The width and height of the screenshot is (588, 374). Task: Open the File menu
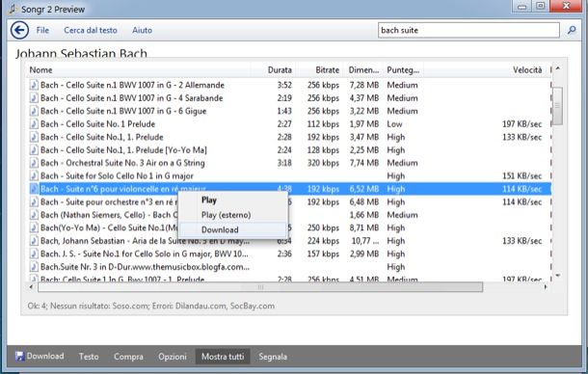click(42, 30)
